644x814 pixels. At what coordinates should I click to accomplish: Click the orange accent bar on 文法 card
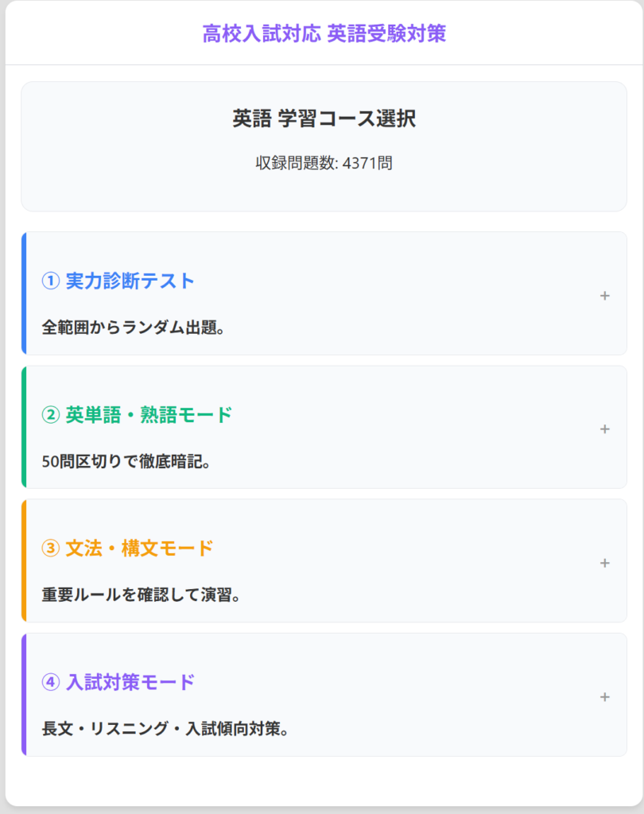pyautogui.click(x=24, y=560)
